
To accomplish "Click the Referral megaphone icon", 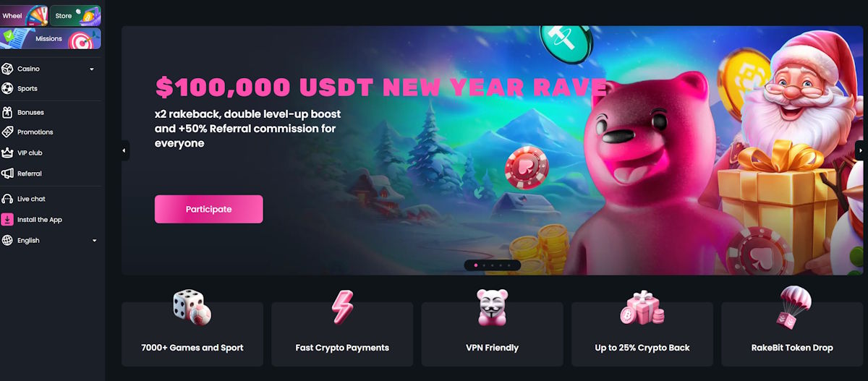I will pos(7,174).
